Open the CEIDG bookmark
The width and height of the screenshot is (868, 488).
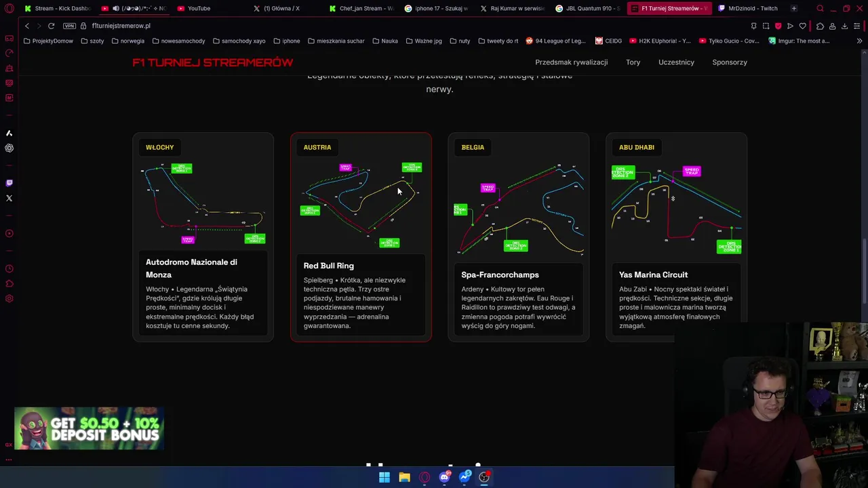[608, 41]
